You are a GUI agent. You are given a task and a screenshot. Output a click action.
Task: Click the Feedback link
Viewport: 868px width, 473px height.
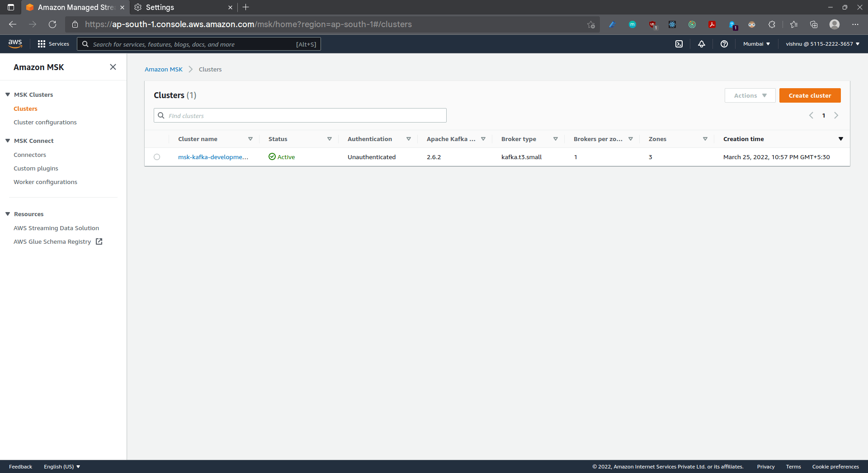[x=20, y=467]
